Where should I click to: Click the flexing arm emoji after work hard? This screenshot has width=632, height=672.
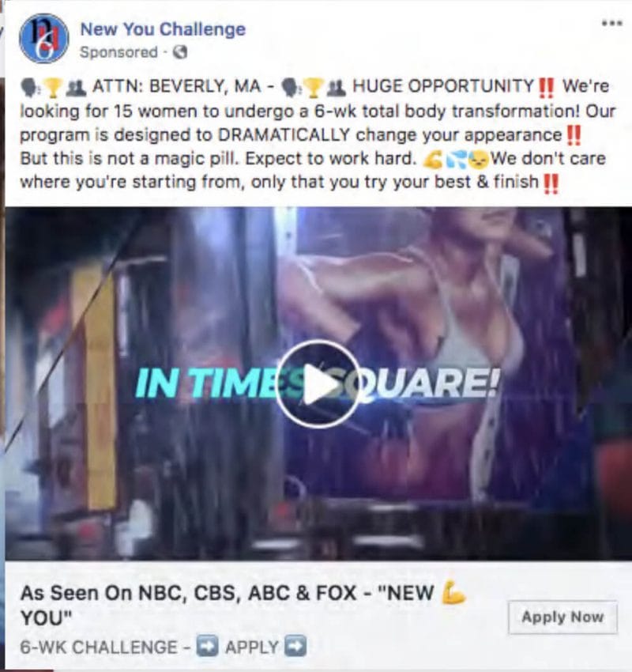432,160
